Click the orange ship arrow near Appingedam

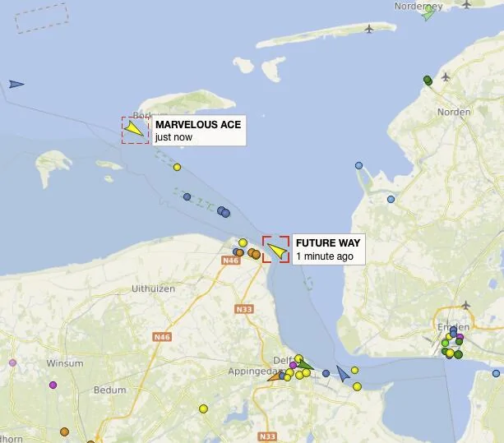(x=274, y=376)
